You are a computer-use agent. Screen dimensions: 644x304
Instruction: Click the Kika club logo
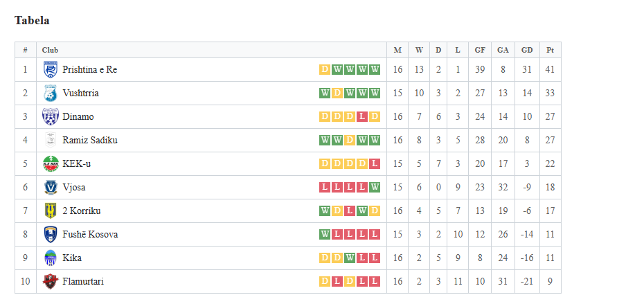point(51,258)
